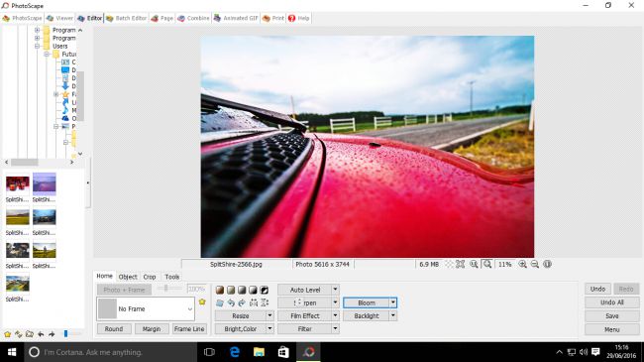Open File Explorer from the taskbar
Viewport: 644px width, 362px height.
click(x=260, y=352)
